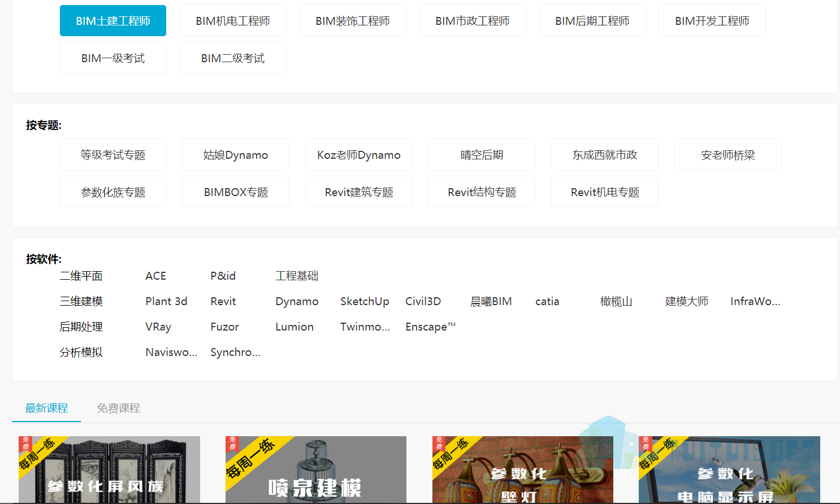
Task: Click the 橄榄山 software link
Action: pyautogui.click(x=616, y=301)
